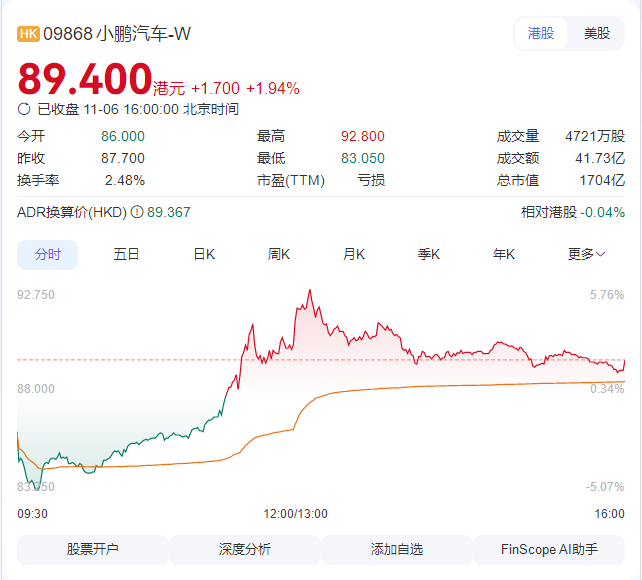Switch to 港股 market toggle
Image resolution: width=642 pixels, height=580 pixels.
click(541, 33)
